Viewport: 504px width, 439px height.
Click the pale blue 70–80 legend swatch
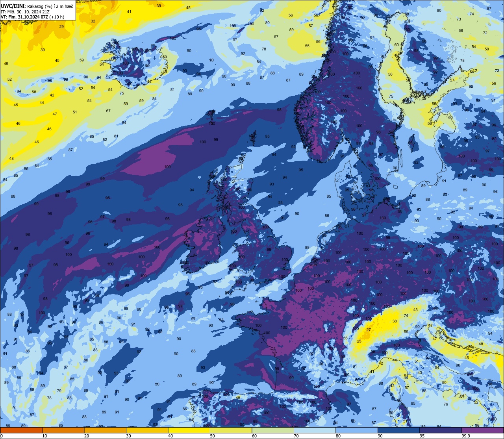[315, 430]
